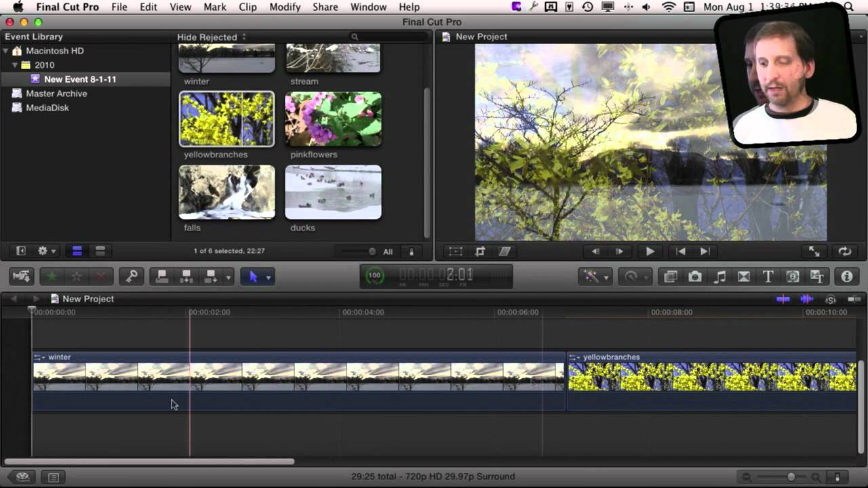Show the Generators browser
868x488 pixels.
coord(793,277)
